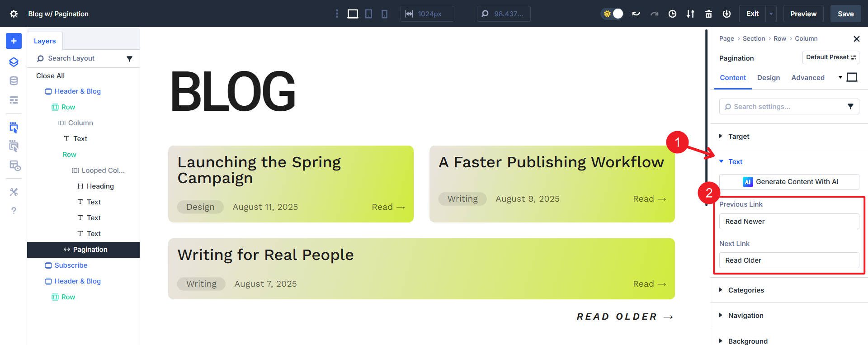Close the Pagination settings panel
Viewport: 868px width, 345px height.
856,39
